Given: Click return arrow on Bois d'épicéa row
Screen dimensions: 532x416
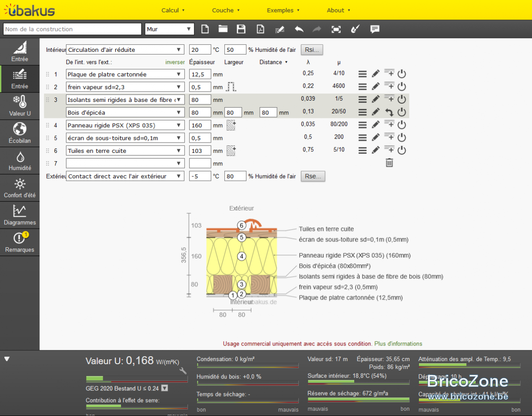Looking at the screenshot, I should (389, 113).
